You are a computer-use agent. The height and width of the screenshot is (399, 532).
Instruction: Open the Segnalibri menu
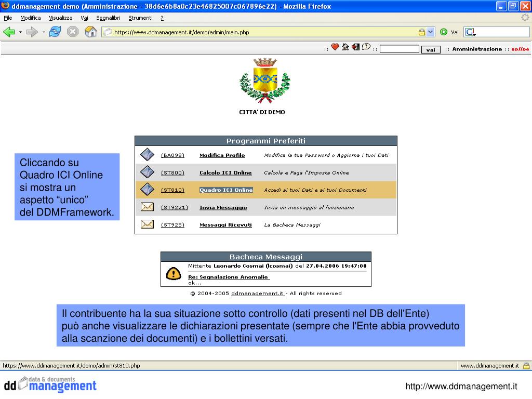pos(108,18)
